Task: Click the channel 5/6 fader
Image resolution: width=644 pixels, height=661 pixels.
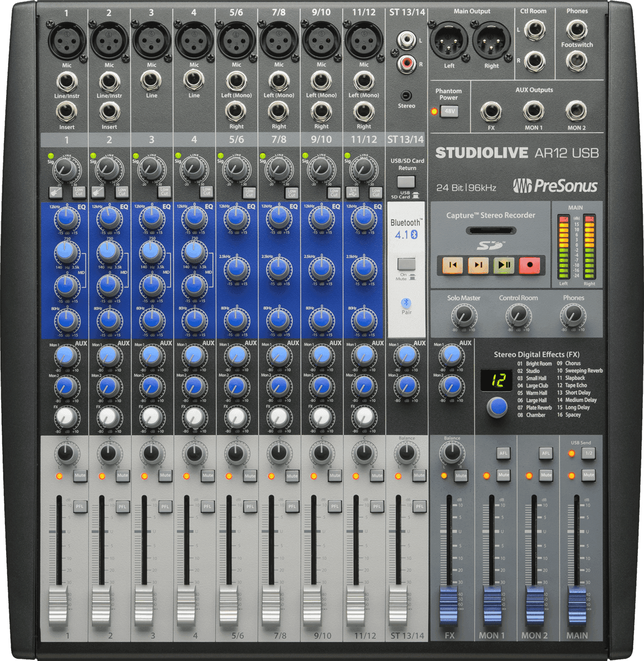Action: point(229,607)
